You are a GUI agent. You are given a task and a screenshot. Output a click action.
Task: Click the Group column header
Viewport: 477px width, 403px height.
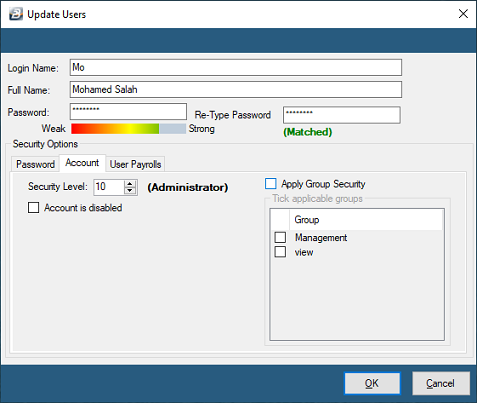(366, 220)
